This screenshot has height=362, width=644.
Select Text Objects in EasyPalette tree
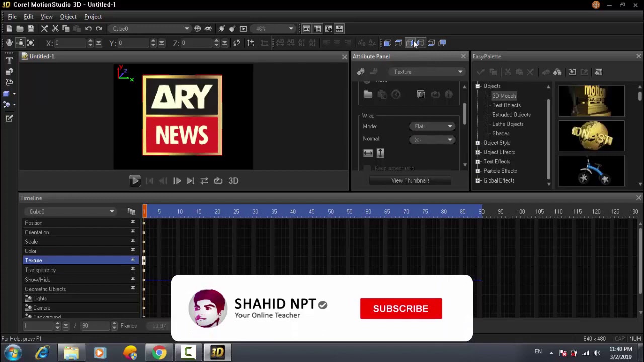506,105
